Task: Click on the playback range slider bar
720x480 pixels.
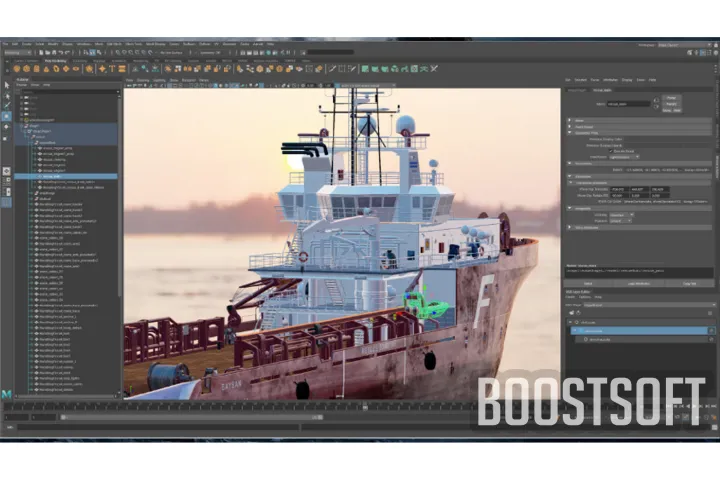Action: pyautogui.click(x=192, y=418)
